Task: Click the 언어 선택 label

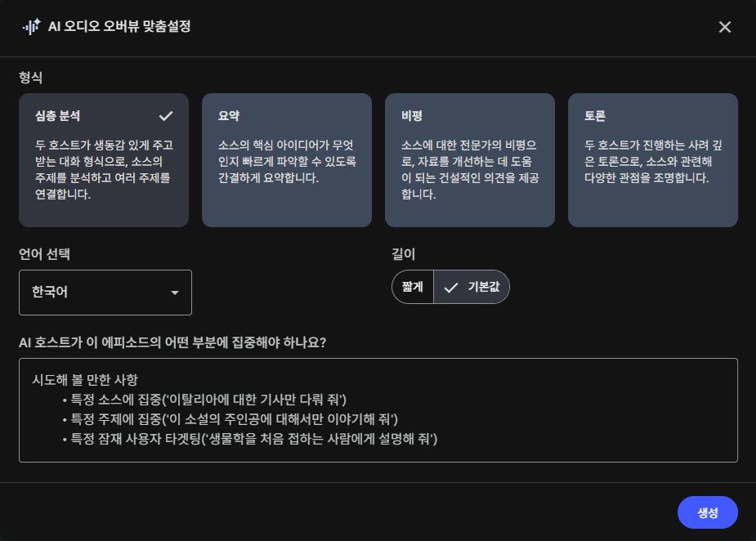Action: (x=45, y=254)
